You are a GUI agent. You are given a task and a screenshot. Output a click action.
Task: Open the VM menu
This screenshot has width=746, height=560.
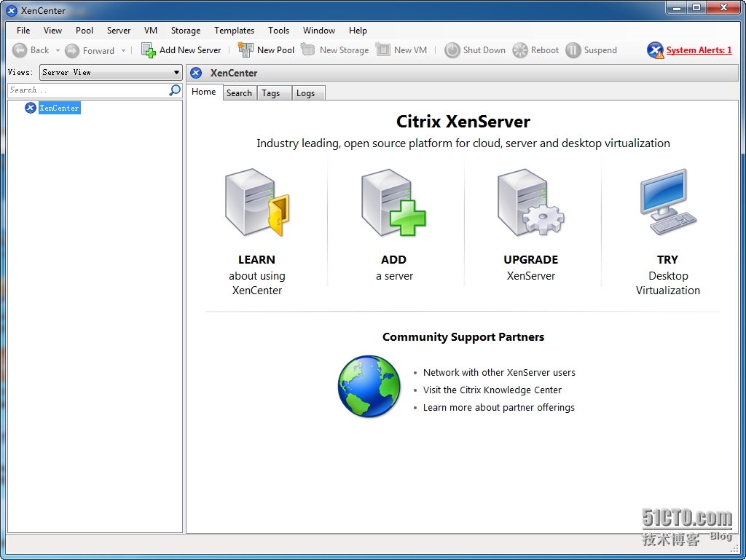[x=151, y=31]
